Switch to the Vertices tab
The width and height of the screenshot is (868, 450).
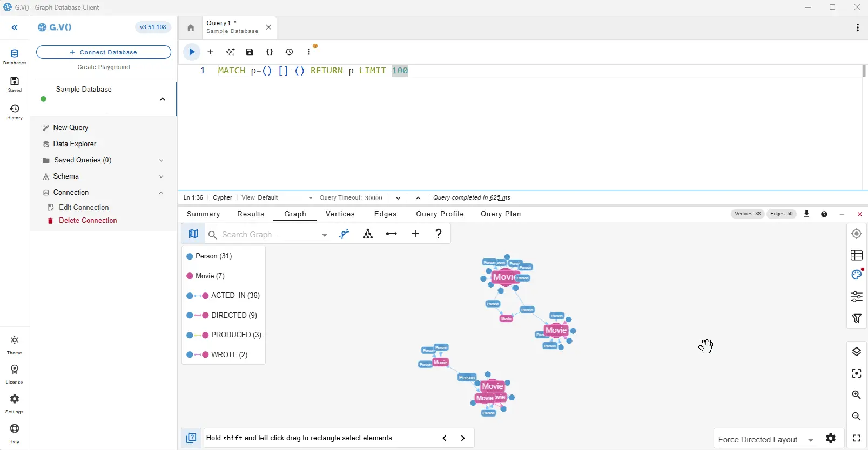pos(340,214)
